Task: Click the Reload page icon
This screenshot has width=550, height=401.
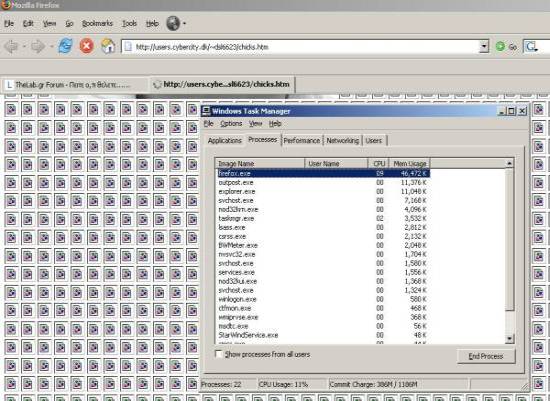Action: coord(65,46)
